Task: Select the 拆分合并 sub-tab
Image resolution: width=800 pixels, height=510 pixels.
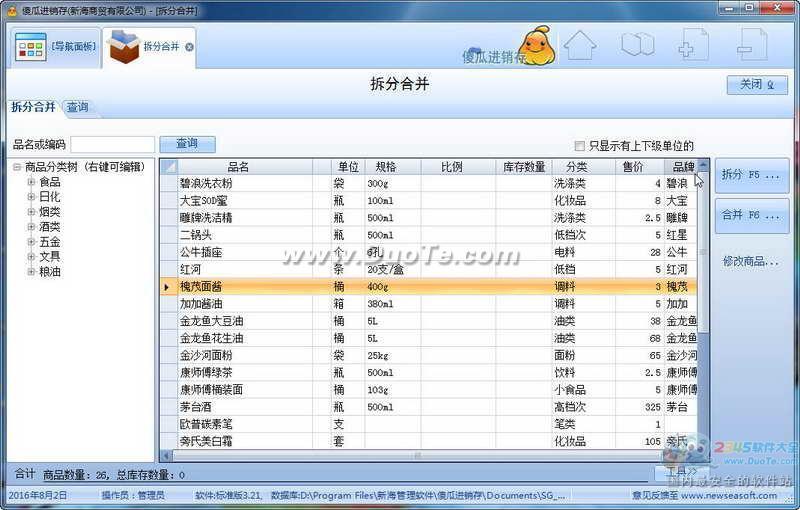Action: (x=33, y=107)
